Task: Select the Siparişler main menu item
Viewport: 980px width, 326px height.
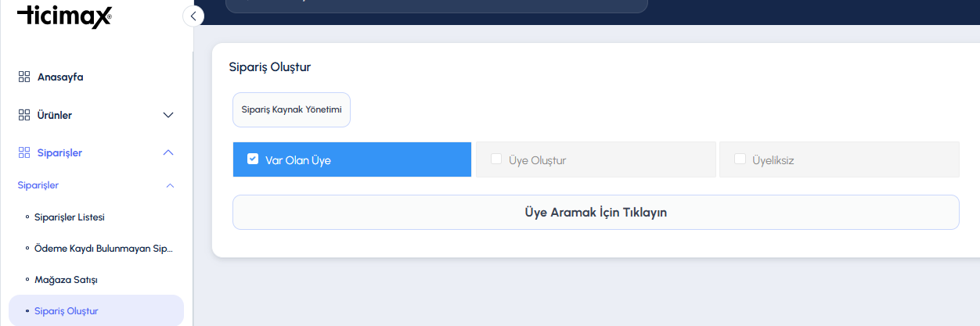Action: tap(59, 152)
